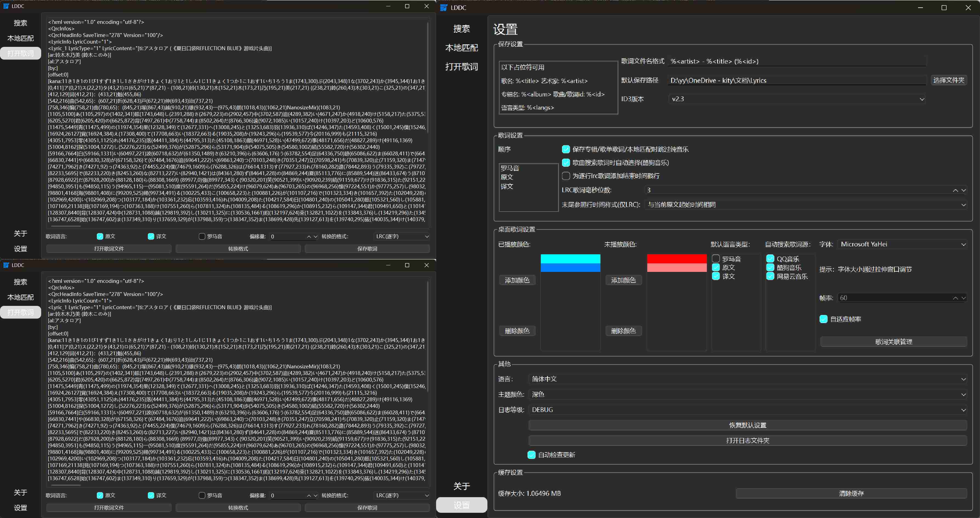The height and width of the screenshot is (518, 980).
Task: Enable 罗马音 under 默认语言类型
Action: click(x=716, y=259)
